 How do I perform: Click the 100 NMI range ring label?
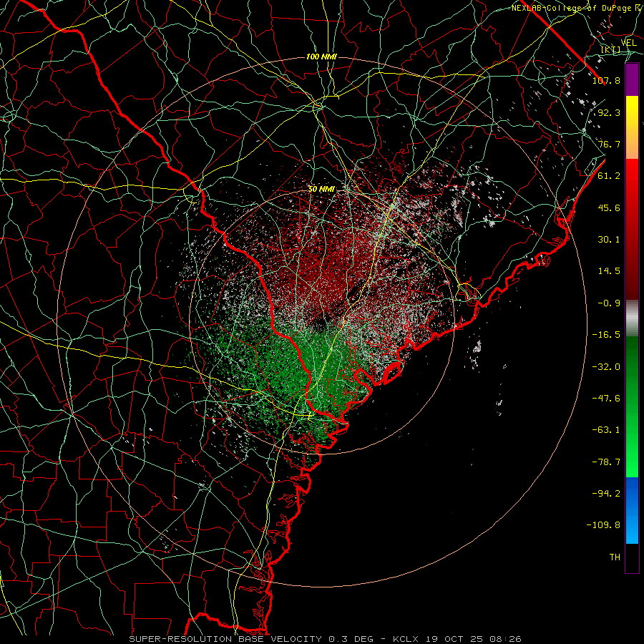coord(321,57)
